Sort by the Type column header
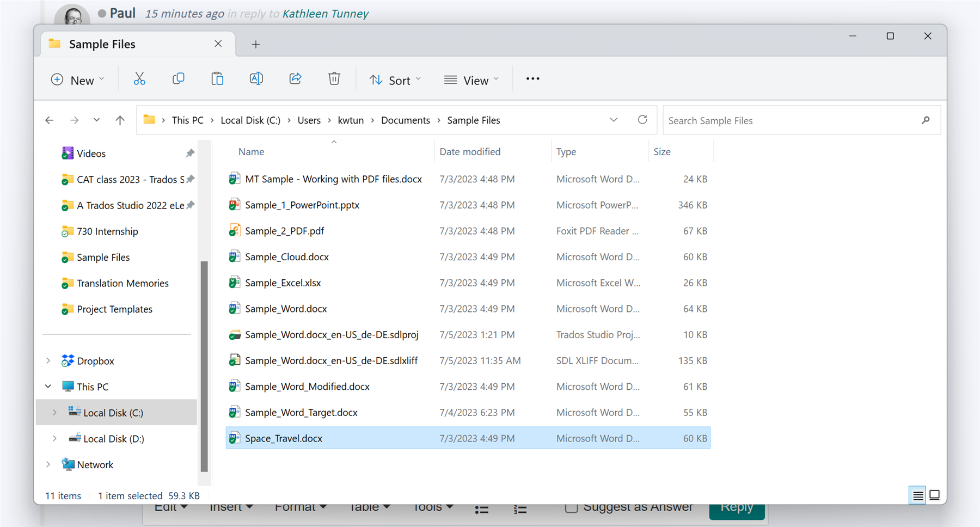 coord(566,152)
